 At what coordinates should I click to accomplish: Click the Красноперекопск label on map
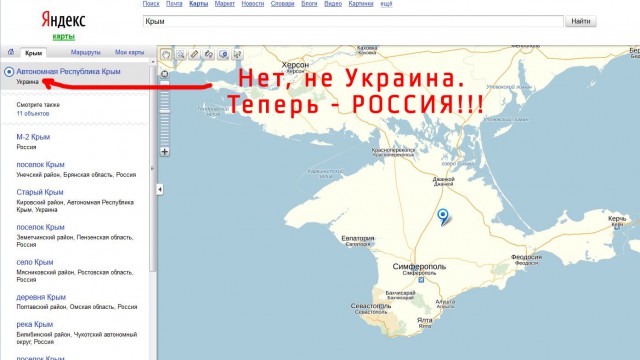tap(393, 151)
